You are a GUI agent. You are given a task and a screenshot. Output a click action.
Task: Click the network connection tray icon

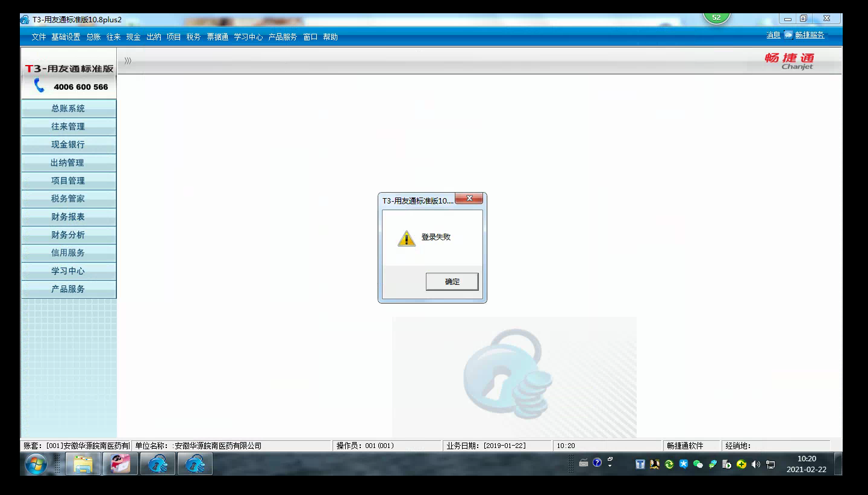pos(770,464)
